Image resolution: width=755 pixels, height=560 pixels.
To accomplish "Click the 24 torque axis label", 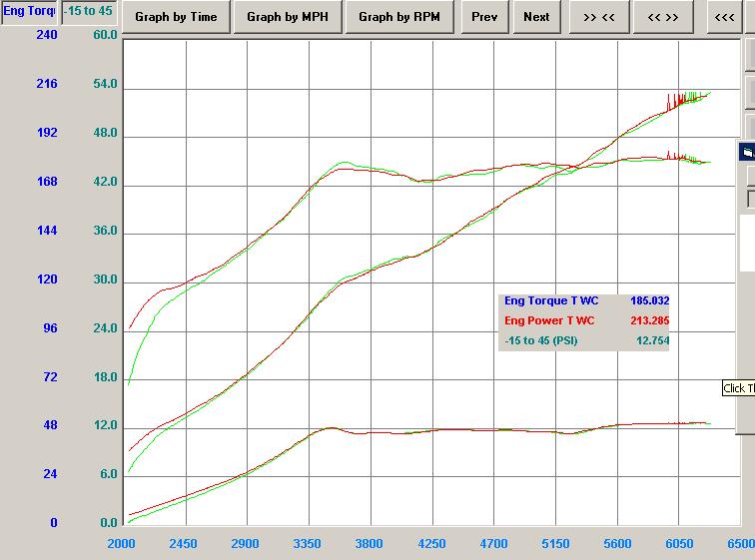I will click(50, 474).
